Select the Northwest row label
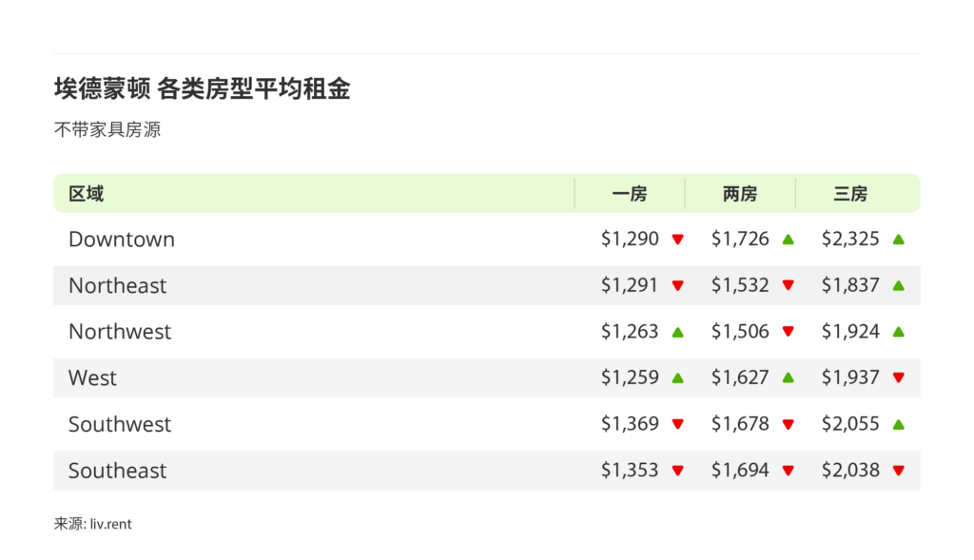Viewport: 974px width, 560px height. click(x=120, y=332)
